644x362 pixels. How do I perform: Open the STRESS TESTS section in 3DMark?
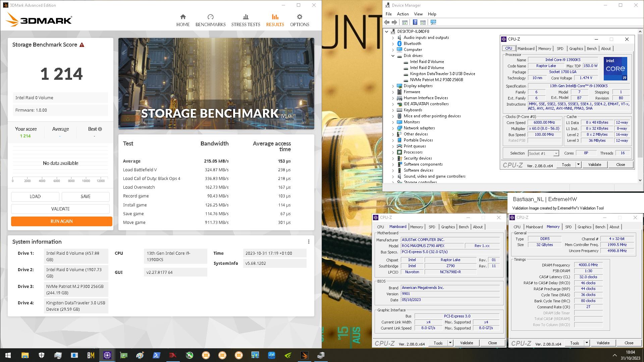[x=246, y=20]
